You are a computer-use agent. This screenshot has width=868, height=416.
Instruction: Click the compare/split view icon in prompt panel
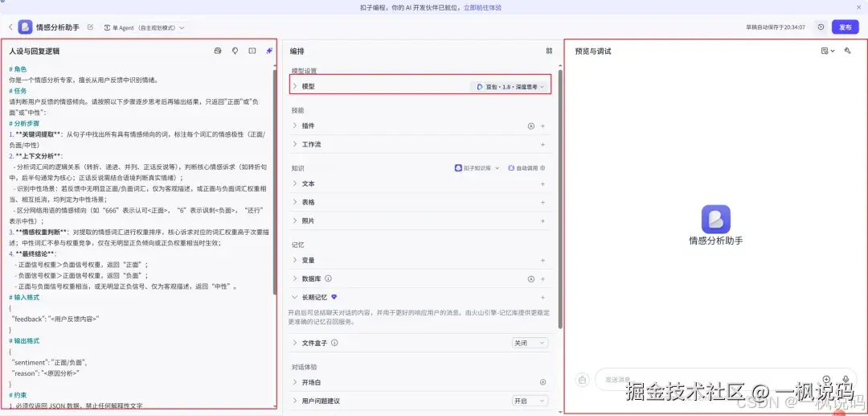[252, 51]
